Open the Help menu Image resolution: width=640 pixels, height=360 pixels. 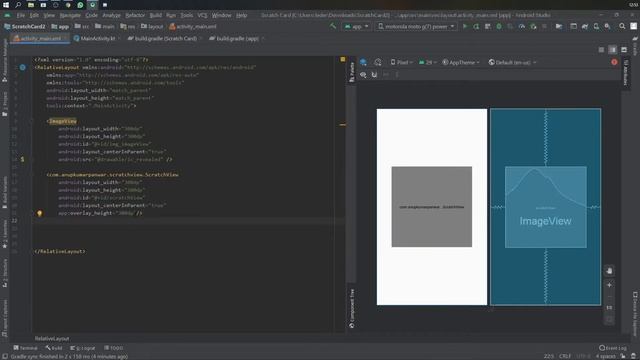tap(242, 15)
